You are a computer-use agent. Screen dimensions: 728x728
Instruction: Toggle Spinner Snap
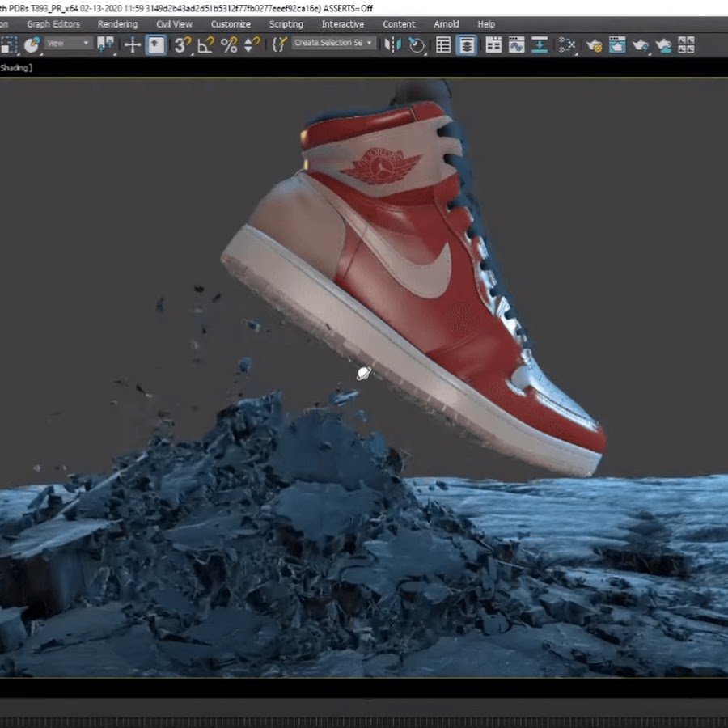[252, 45]
